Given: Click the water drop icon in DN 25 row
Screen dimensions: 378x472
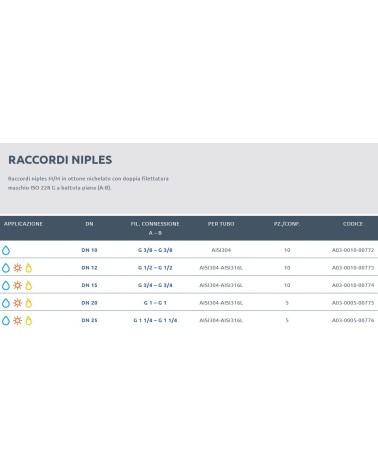Looking at the screenshot, I should click(x=6, y=321).
